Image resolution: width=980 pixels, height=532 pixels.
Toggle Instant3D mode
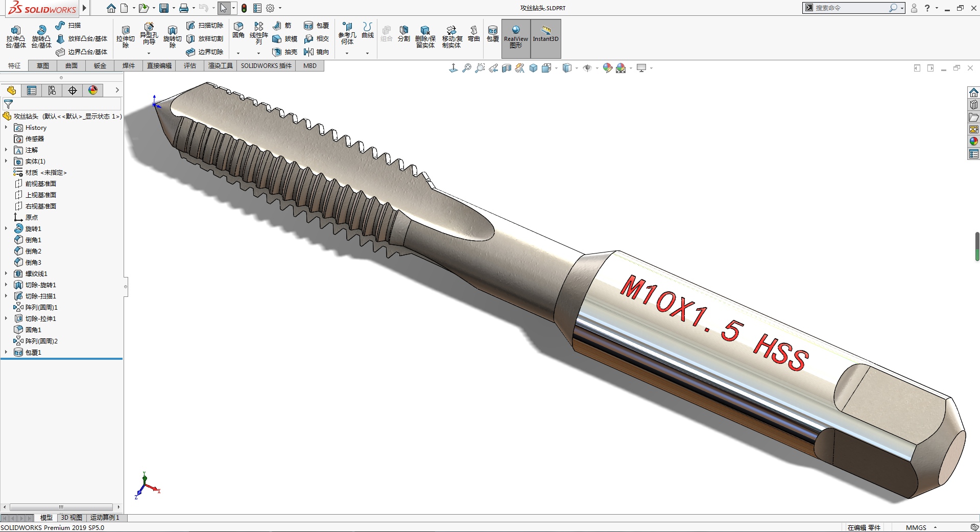coord(546,38)
